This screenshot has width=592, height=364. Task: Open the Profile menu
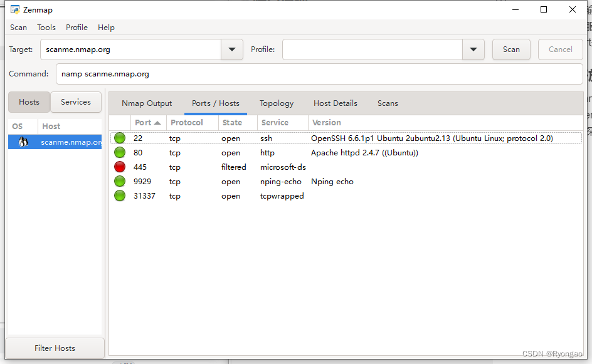click(77, 28)
